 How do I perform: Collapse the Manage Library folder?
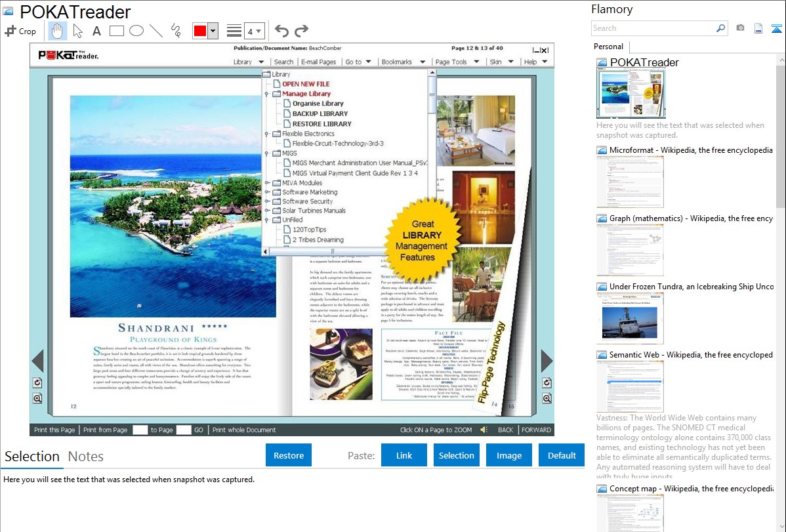tap(266, 94)
